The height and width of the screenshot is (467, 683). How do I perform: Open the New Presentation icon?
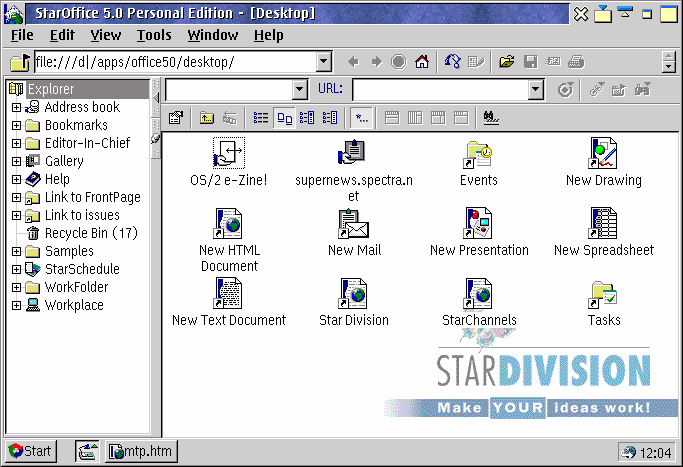point(477,223)
